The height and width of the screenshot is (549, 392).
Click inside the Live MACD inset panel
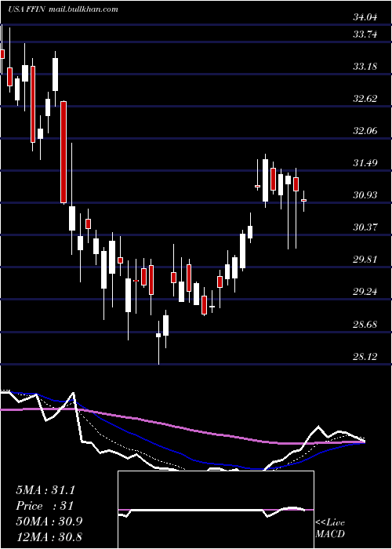pyautogui.click(x=216, y=510)
